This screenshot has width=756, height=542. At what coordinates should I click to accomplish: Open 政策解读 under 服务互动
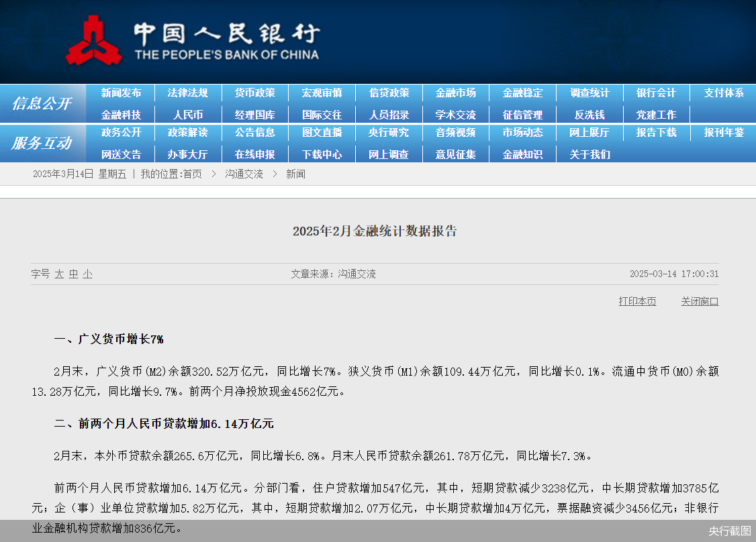click(187, 133)
